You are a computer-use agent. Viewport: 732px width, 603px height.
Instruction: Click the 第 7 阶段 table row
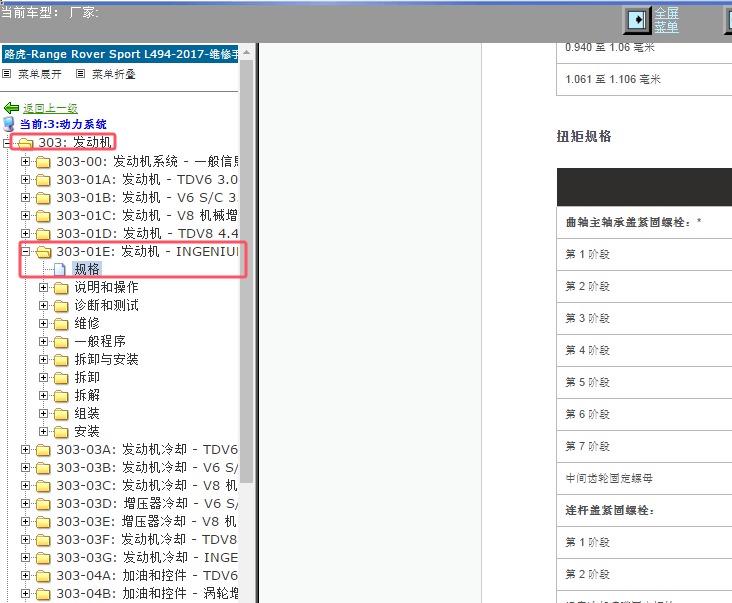(x=644, y=447)
